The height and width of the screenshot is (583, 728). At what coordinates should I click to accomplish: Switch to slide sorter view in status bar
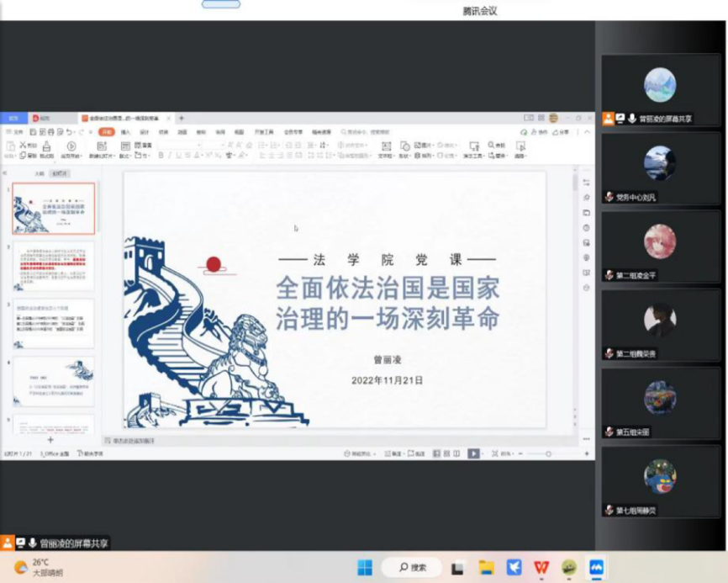point(446,453)
